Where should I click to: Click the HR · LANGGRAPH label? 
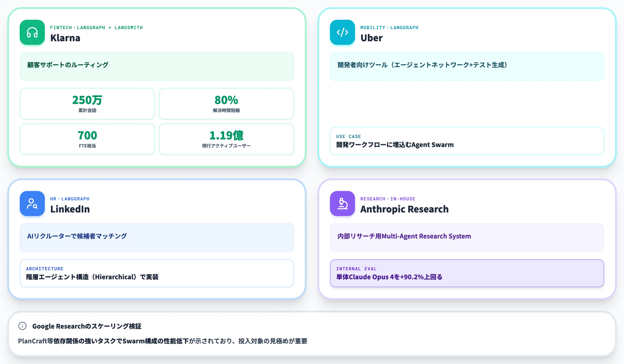(69, 199)
